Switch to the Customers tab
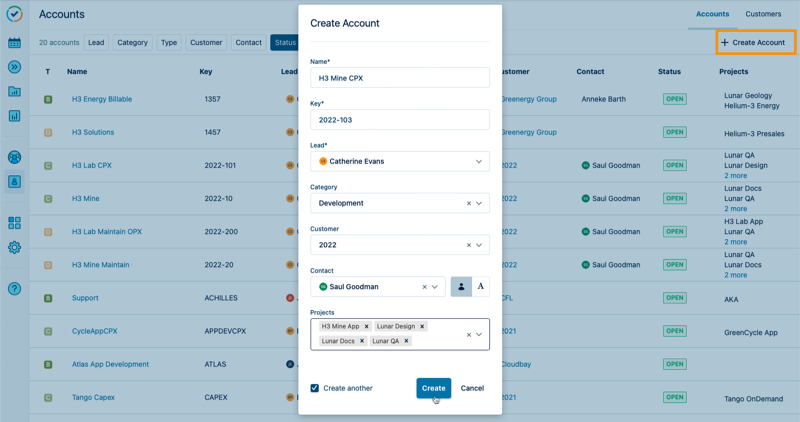 tap(763, 14)
